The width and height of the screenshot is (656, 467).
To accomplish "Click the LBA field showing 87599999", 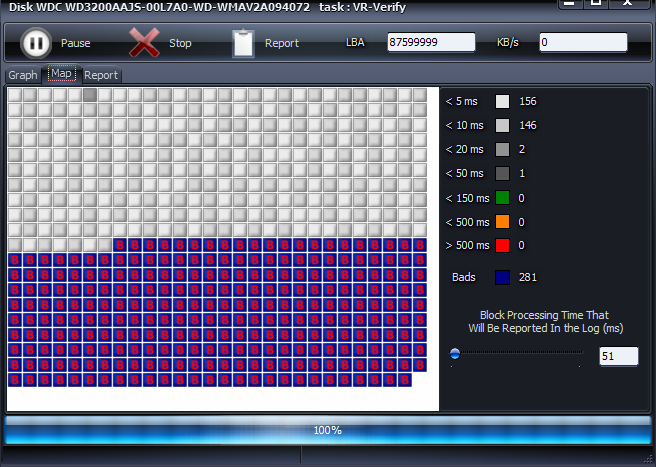I will pyautogui.click(x=431, y=42).
